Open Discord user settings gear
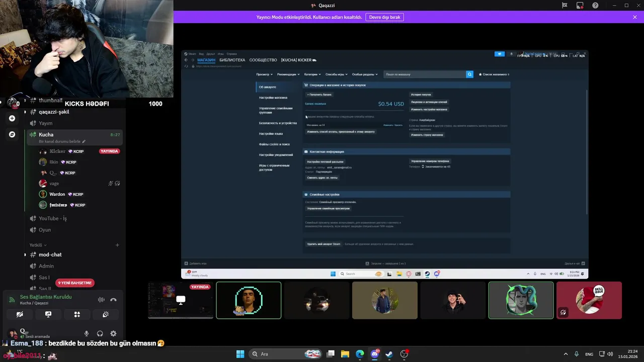This screenshot has height=362, width=644. (x=113, y=333)
